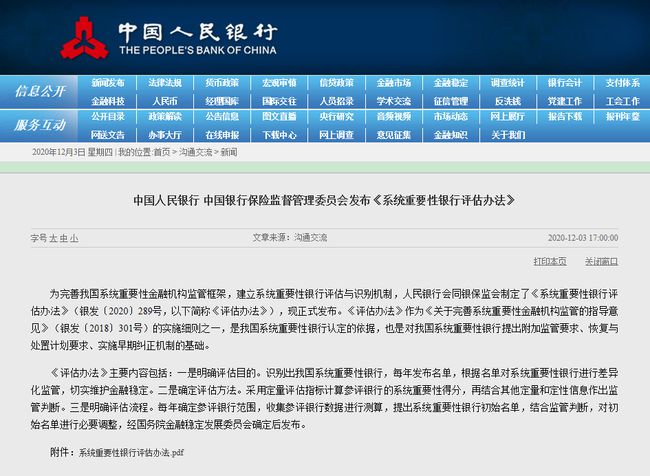650x476 pixels.
Task: Open the 反洗钱 section
Action: click(508, 101)
